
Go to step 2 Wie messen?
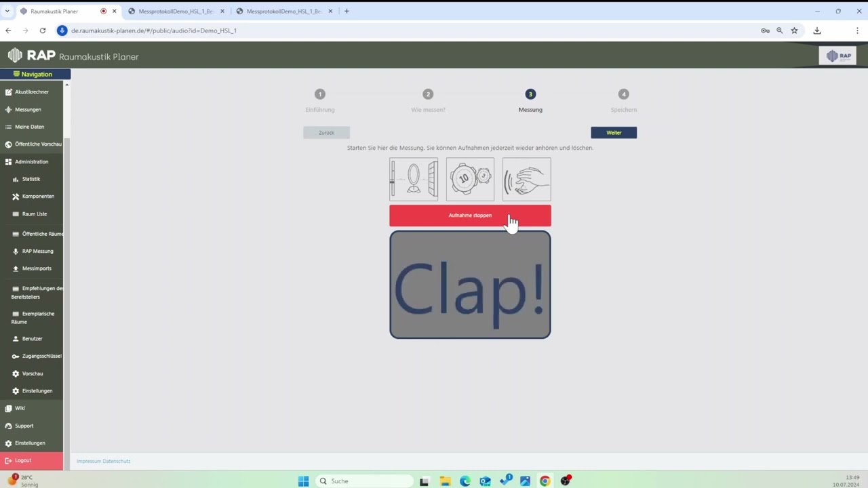coord(428,100)
